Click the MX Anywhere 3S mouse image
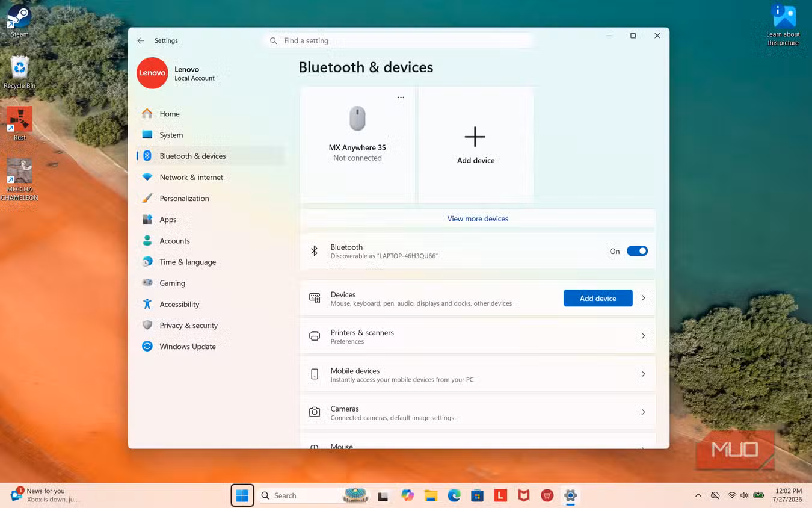The height and width of the screenshot is (508, 812). coord(357,119)
